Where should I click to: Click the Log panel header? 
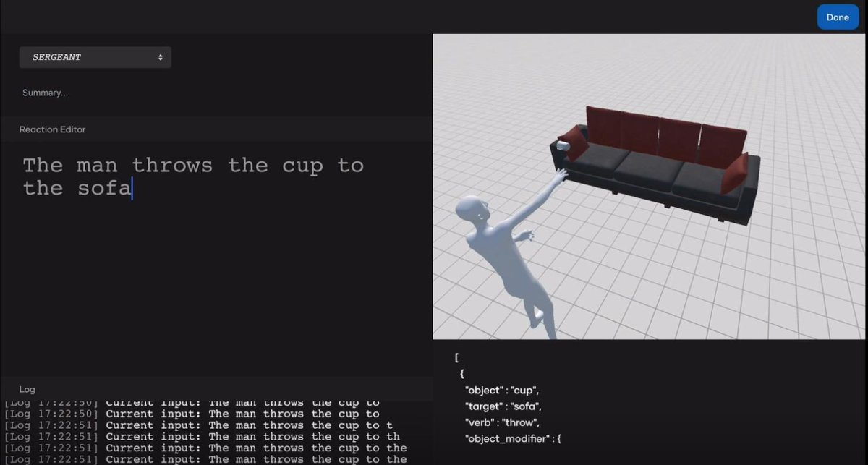pyautogui.click(x=216, y=389)
